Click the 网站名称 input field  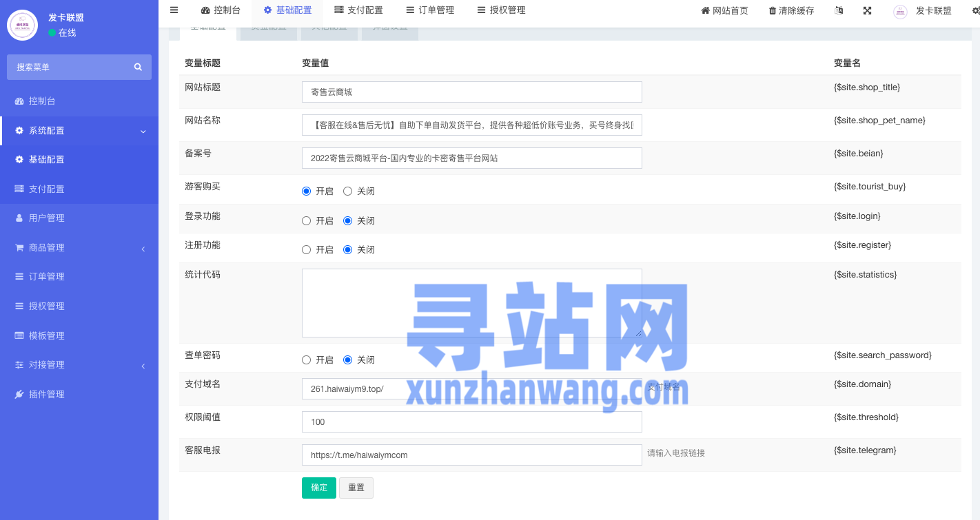coord(472,125)
